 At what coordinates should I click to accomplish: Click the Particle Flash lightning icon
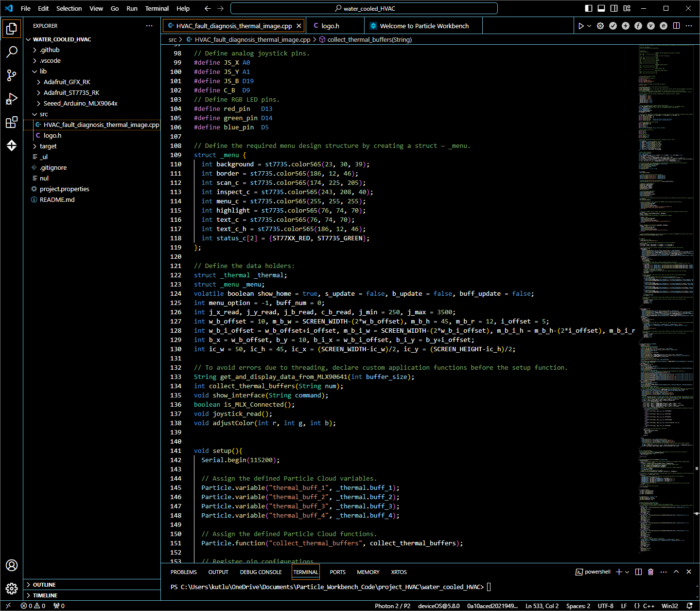pos(626,26)
